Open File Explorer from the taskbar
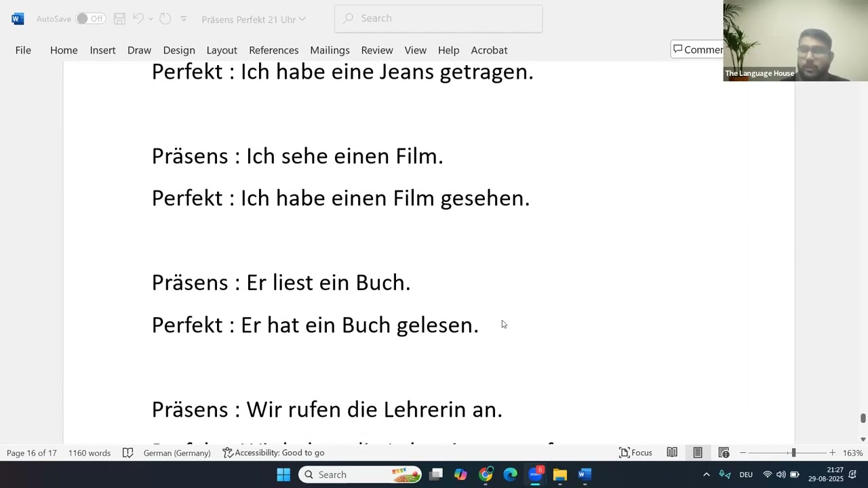868x488 pixels. point(559,474)
